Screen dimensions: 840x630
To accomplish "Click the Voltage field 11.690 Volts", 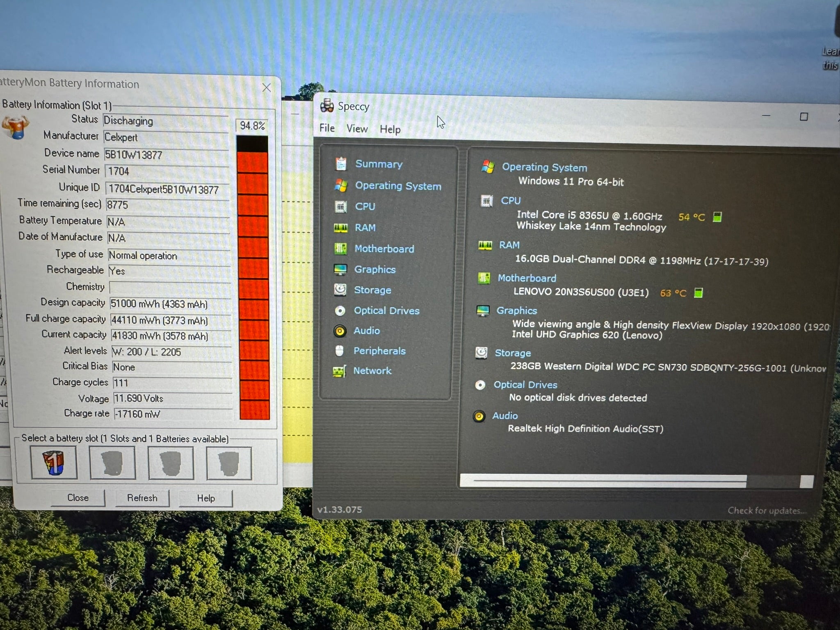I will (173, 399).
